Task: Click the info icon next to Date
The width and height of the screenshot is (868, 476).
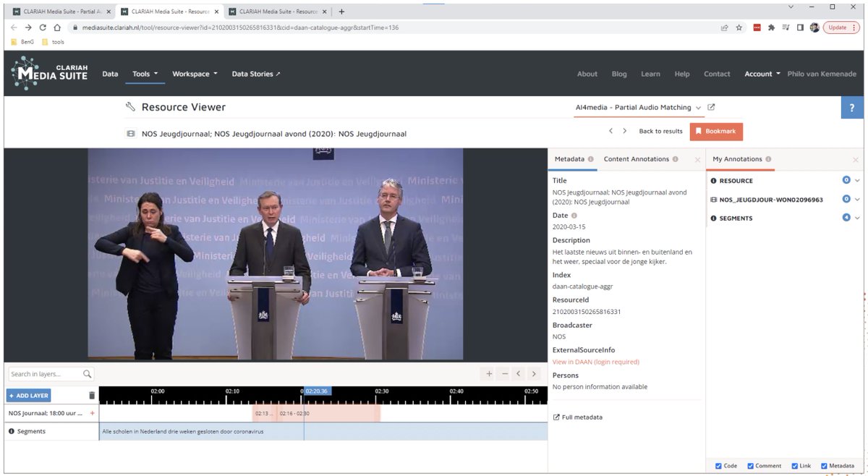Action: 574,216
